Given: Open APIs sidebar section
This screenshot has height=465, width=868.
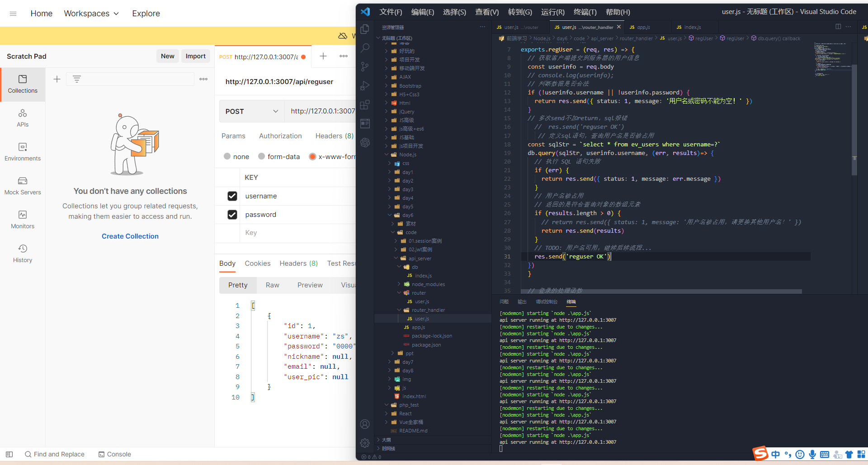Looking at the screenshot, I should point(23,118).
